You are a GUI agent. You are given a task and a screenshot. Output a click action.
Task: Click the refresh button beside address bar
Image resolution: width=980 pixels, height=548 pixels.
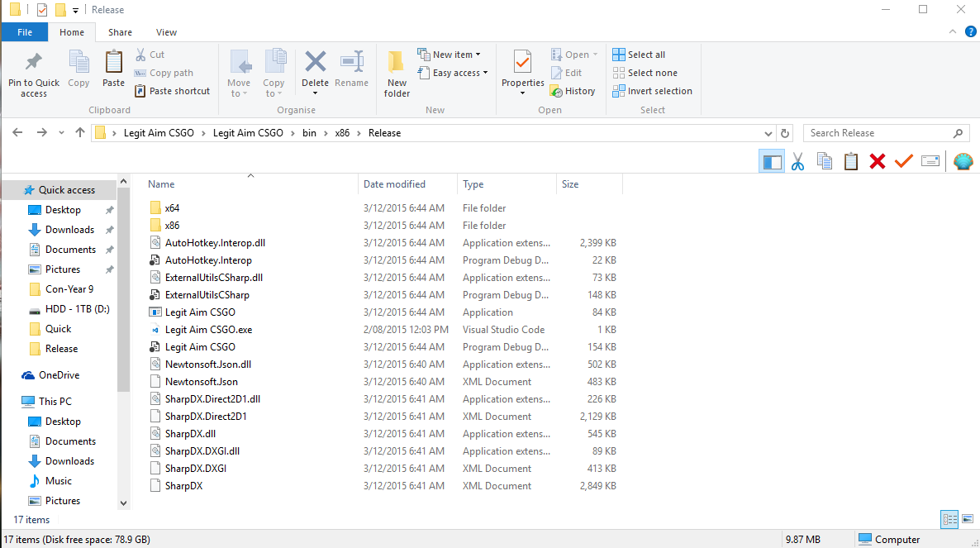(x=785, y=133)
